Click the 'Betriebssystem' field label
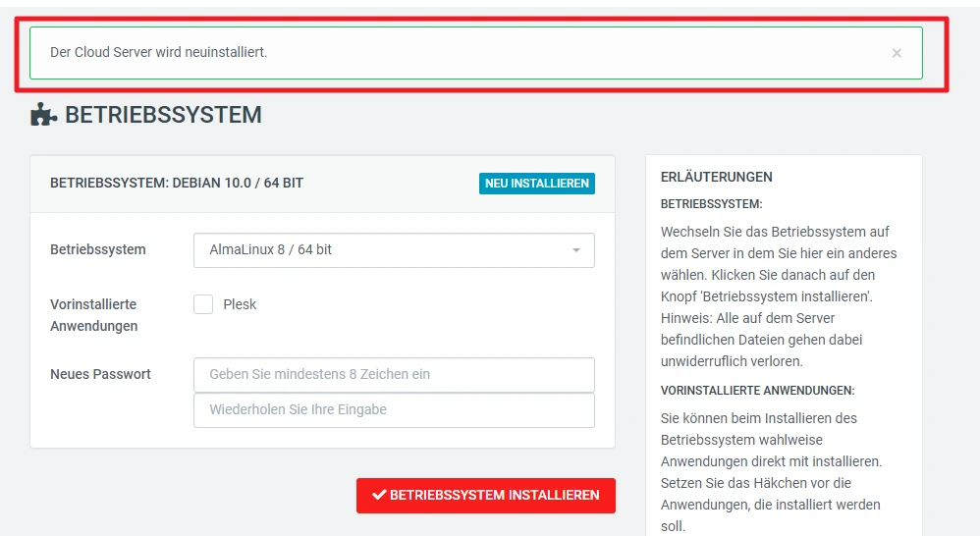 pyautogui.click(x=97, y=249)
